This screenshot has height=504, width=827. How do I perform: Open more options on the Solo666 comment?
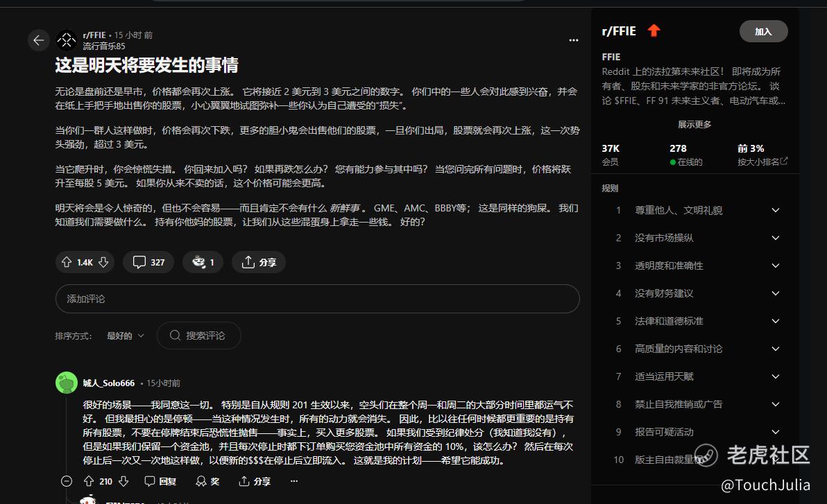[294, 481]
